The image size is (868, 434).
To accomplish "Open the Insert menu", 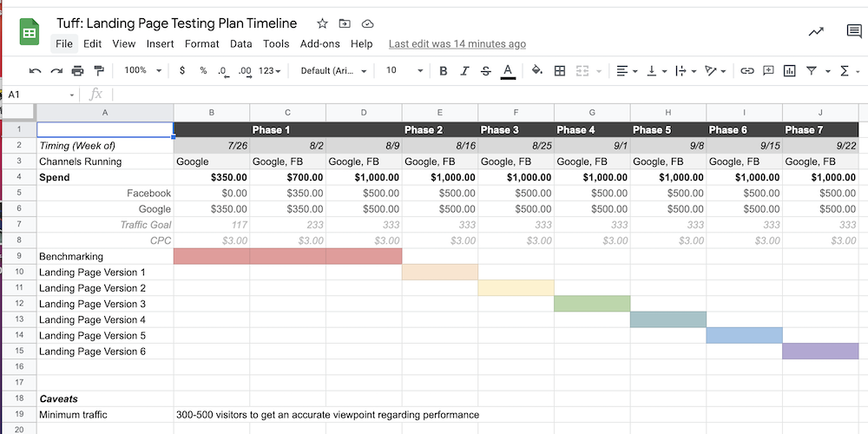I will pyautogui.click(x=160, y=43).
